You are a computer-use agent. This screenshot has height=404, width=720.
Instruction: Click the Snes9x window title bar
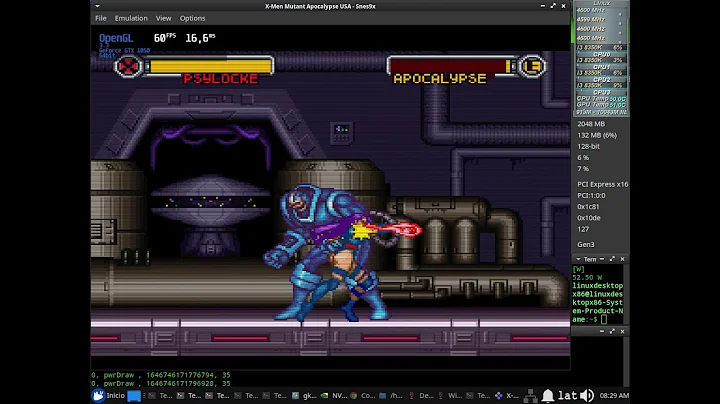[x=320, y=6]
